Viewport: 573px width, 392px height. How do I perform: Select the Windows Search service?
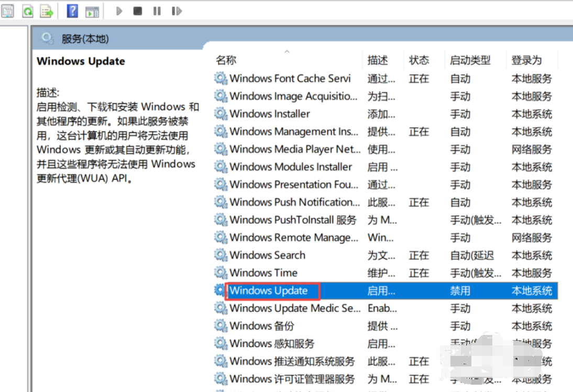tap(267, 255)
